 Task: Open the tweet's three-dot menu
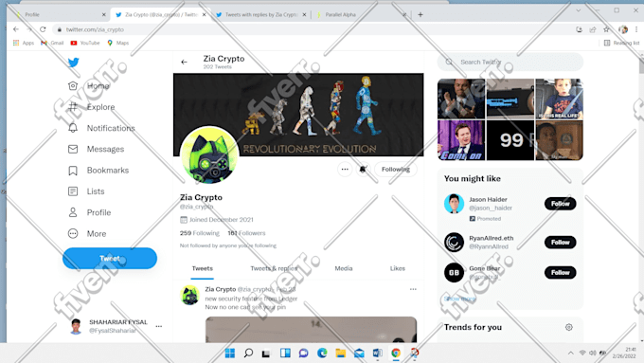coord(413,289)
